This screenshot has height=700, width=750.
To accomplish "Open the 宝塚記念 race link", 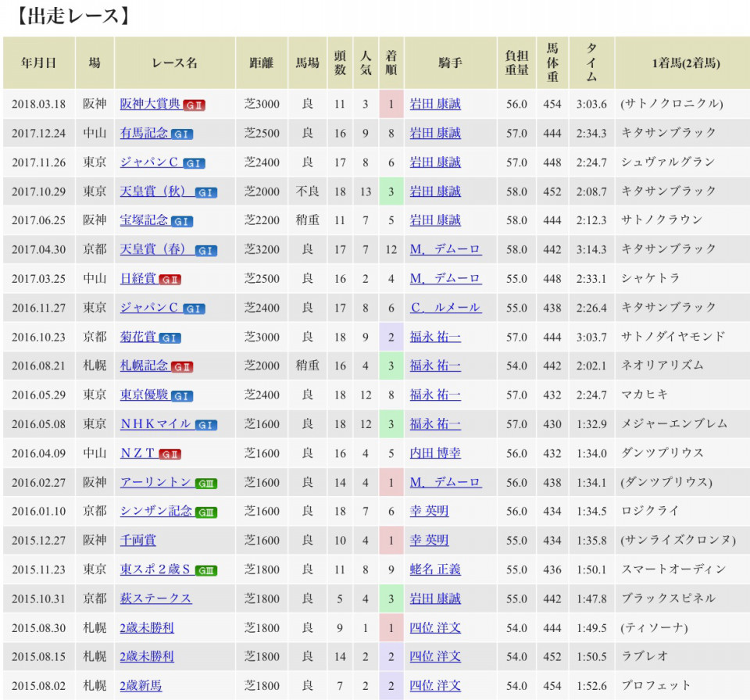I will coord(144,220).
